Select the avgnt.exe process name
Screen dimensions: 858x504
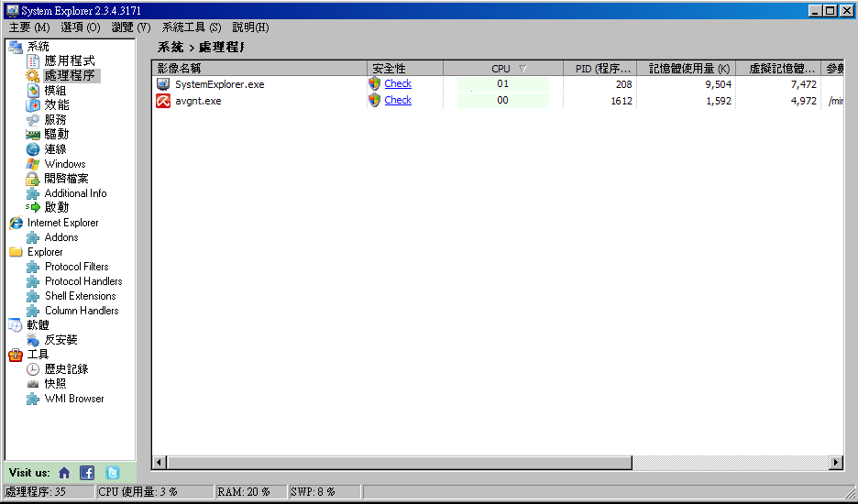[198, 101]
